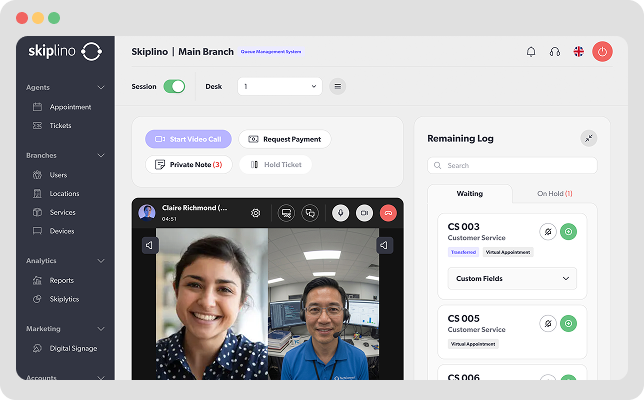Turn off camera in video call

pyautogui.click(x=364, y=213)
